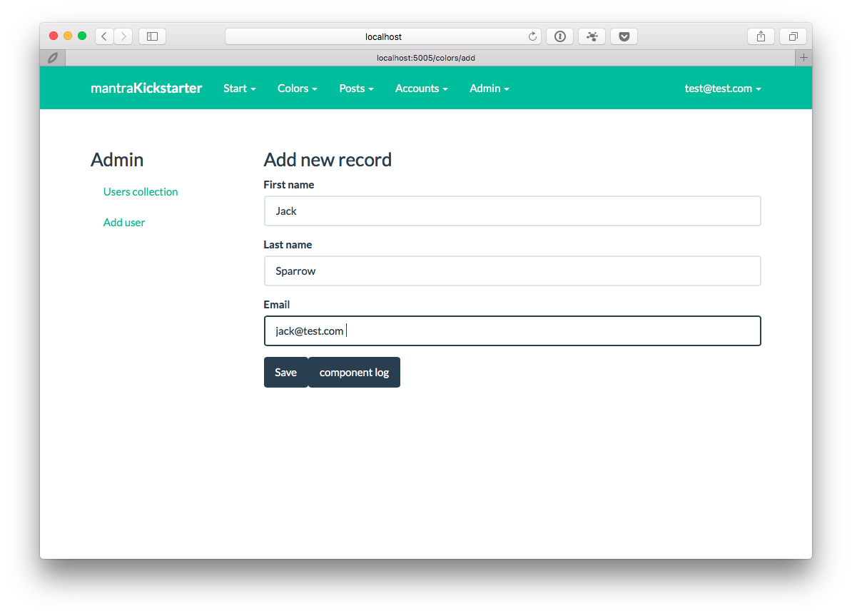The height and width of the screenshot is (616, 852).
Task: Go back with Safari's back arrow
Action: click(104, 36)
